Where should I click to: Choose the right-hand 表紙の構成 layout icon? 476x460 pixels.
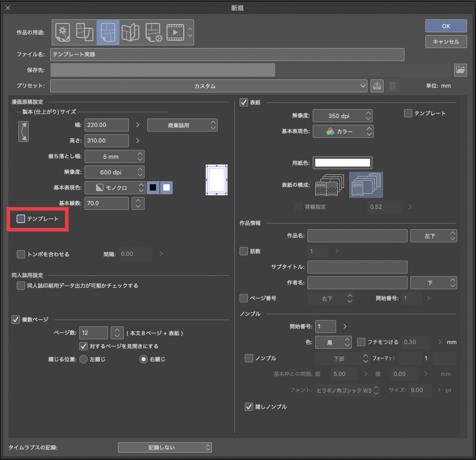click(x=366, y=185)
